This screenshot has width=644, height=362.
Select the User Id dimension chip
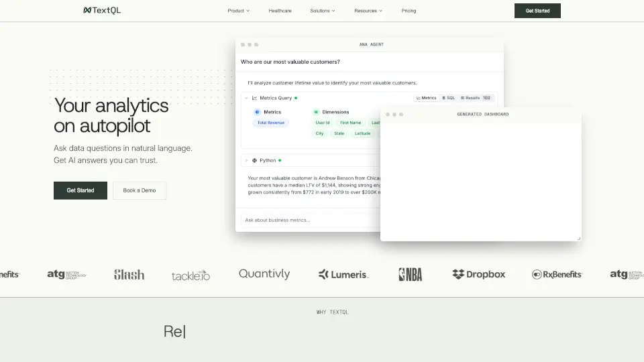(323, 123)
